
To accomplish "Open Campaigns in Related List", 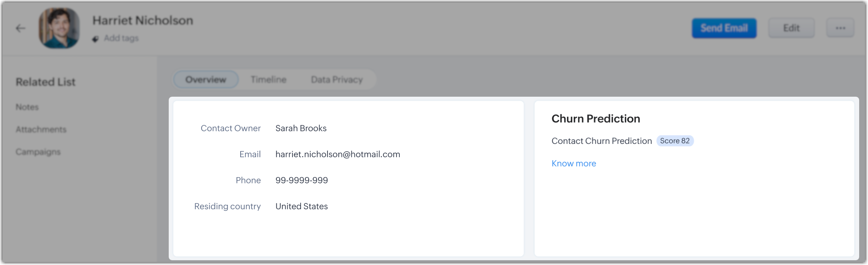I will pyautogui.click(x=38, y=152).
